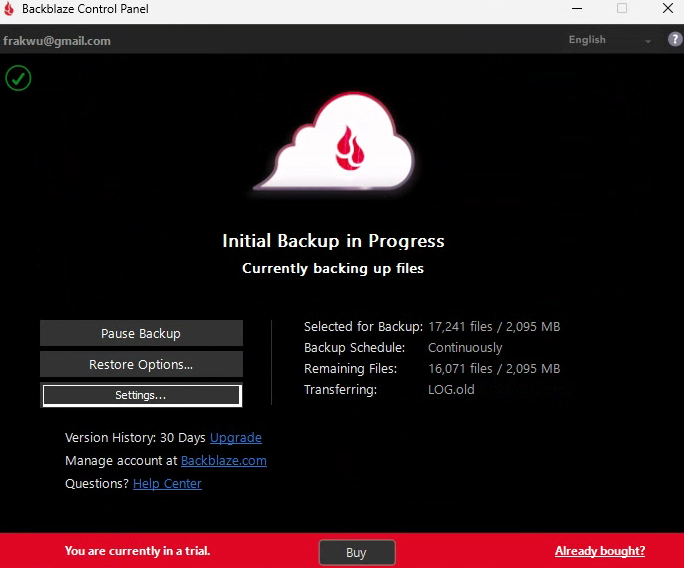The width and height of the screenshot is (684, 568).
Task: Click the Continuously schedule value
Action: [465, 348]
